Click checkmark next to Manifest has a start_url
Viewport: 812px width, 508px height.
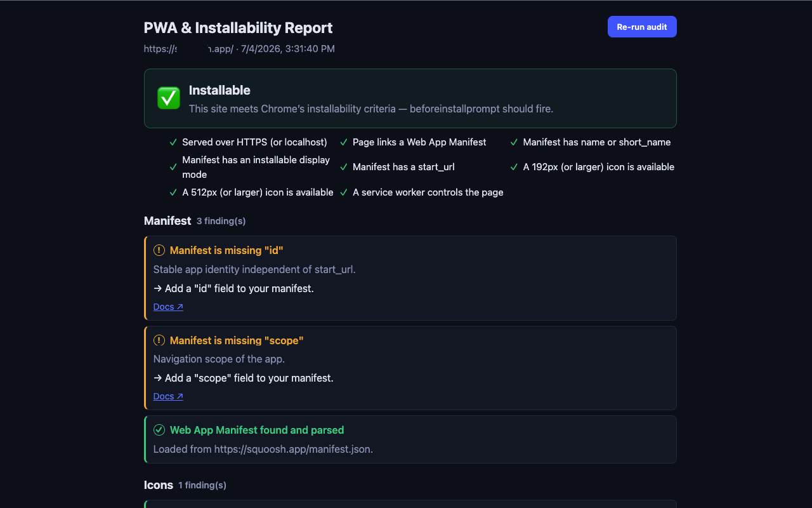[x=344, y=167]
